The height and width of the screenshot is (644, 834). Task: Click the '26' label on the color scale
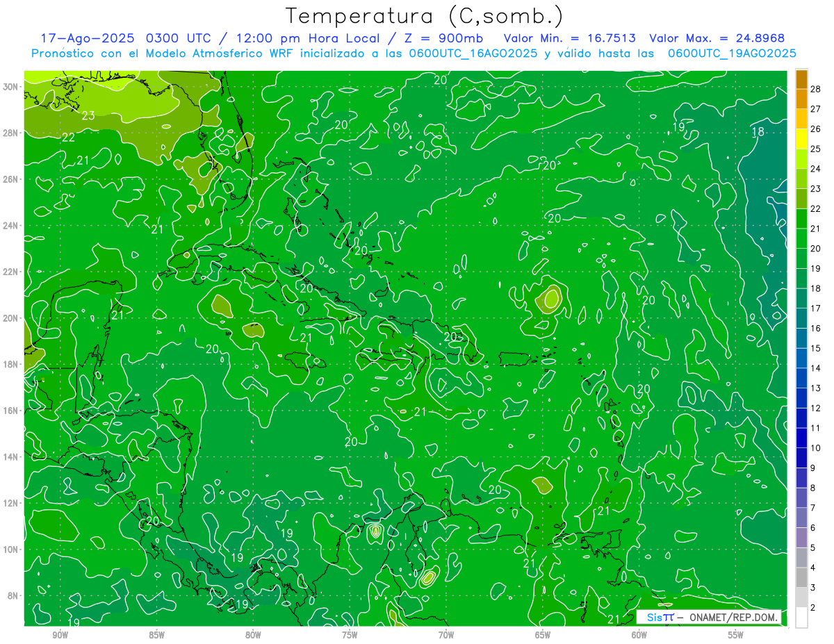point(816,129)
